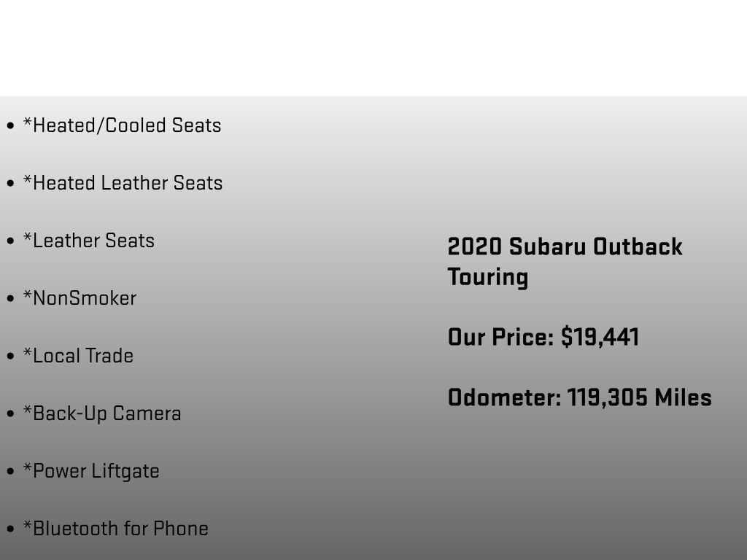Viewport: 747px width, 560px height.
Task: Click the bullet beside Bluetooth for Phone
Action: [10, 529]
